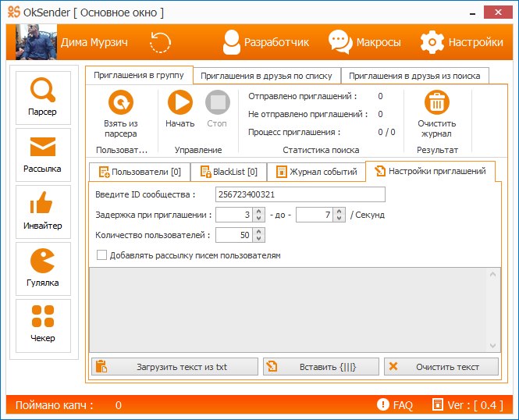
Task: Click the Стоп button
Action: [217, 109]
